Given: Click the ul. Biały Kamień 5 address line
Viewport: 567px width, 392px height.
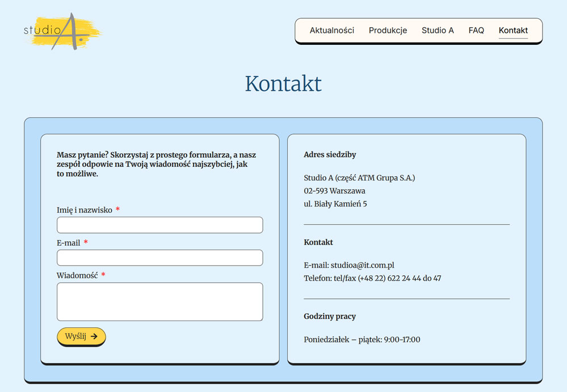Looking at the screenshot, I should pyautogui.click(x=335, y=204).
